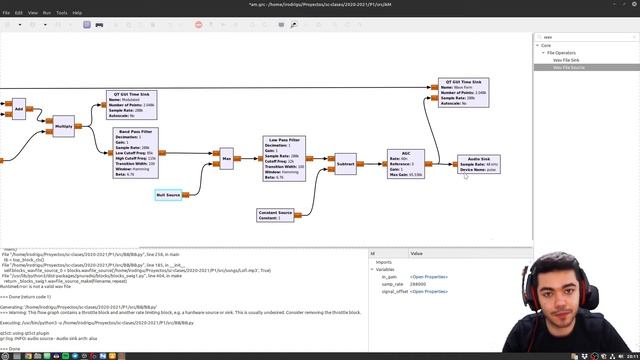Select the Null Source block

pyautogui.click(x=168, y=195)
